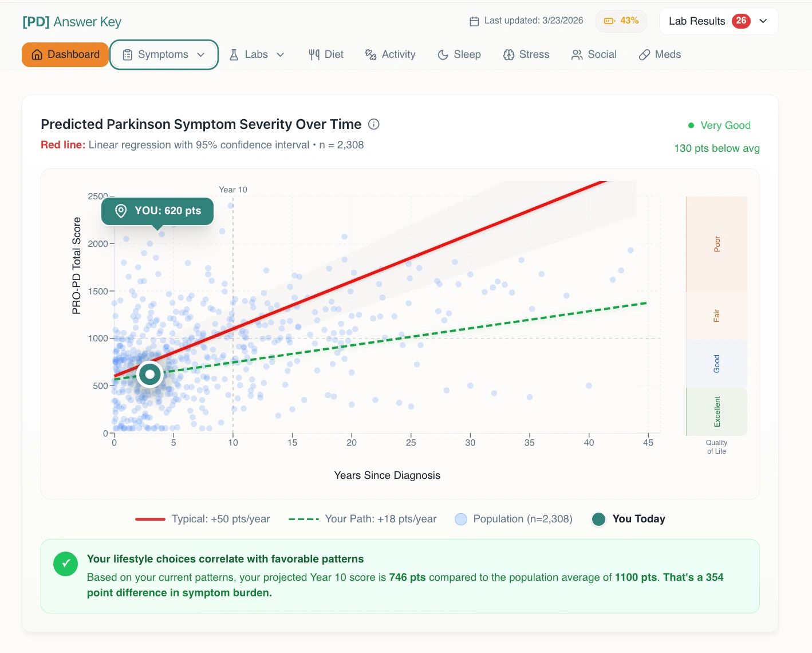
Task: Toggle the Population (n=2,308) legend item
Action: click(x=514, y=519)
